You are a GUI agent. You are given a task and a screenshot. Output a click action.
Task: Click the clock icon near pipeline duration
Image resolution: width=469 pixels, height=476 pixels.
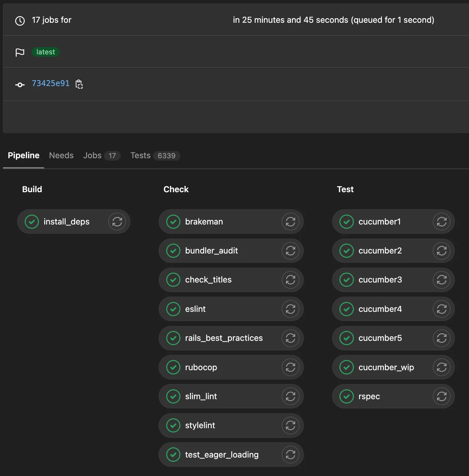pos(20,21)
